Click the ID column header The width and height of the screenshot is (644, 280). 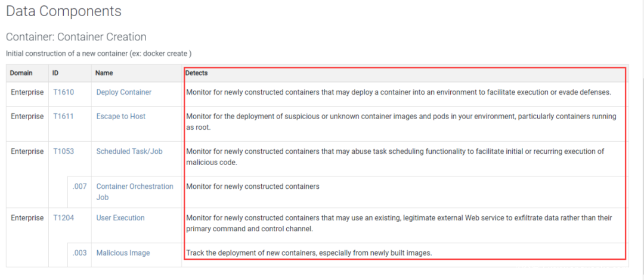point(55,73)
